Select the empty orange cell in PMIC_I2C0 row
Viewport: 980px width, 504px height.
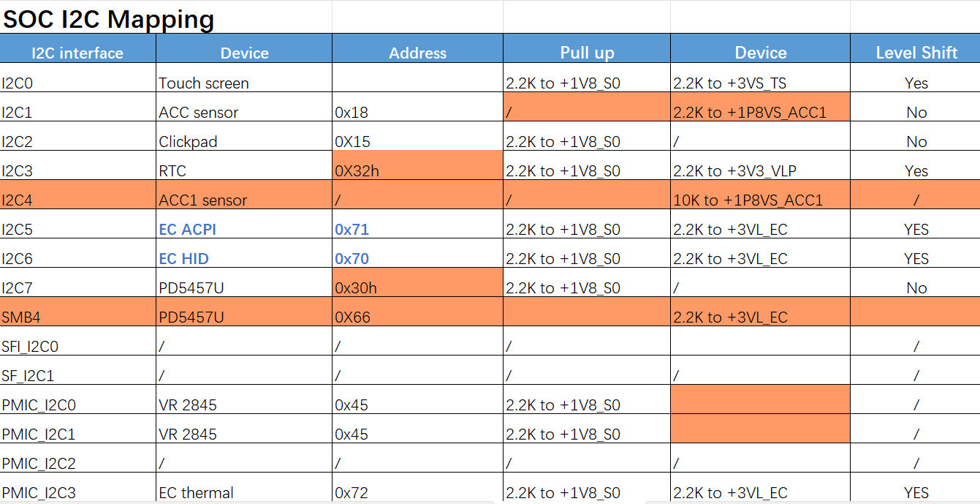(760, 399)
